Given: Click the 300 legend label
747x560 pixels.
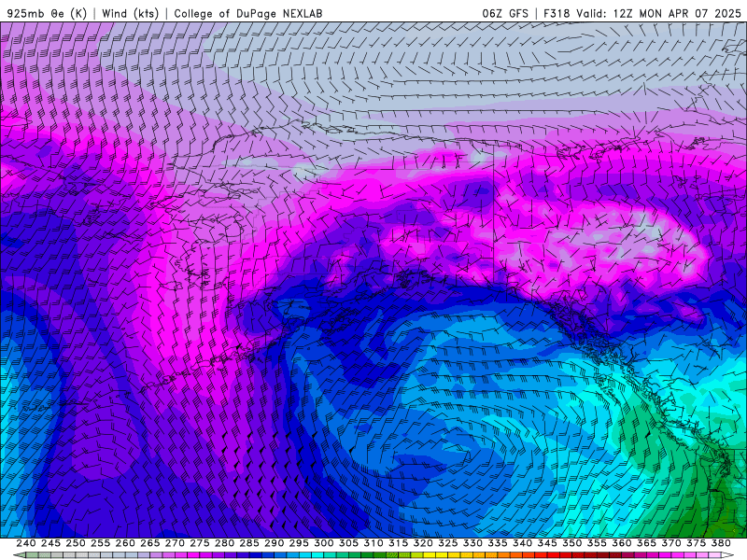Looking at the screenshot, I should (x=323, y=543).
